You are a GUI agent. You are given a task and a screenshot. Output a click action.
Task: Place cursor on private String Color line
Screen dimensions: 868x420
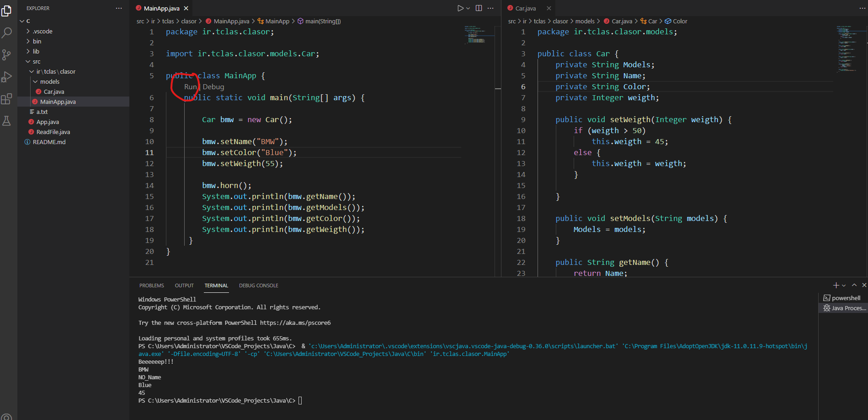tap(602, 86)
